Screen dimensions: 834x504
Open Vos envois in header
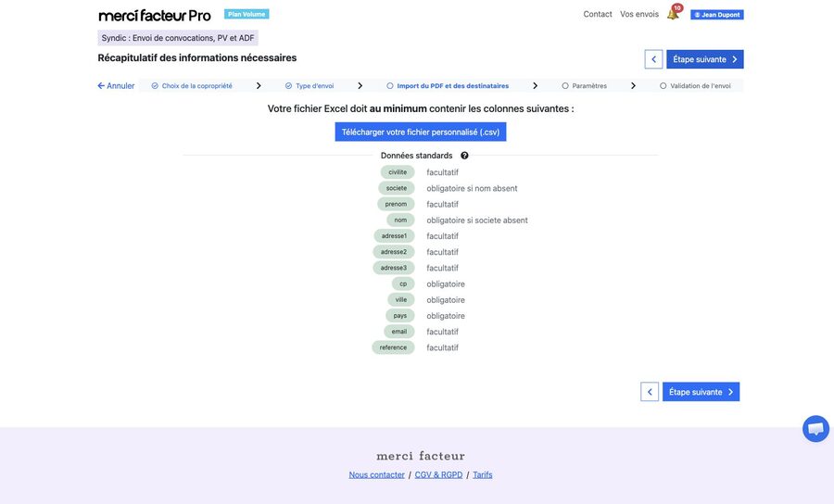(639, 14)
